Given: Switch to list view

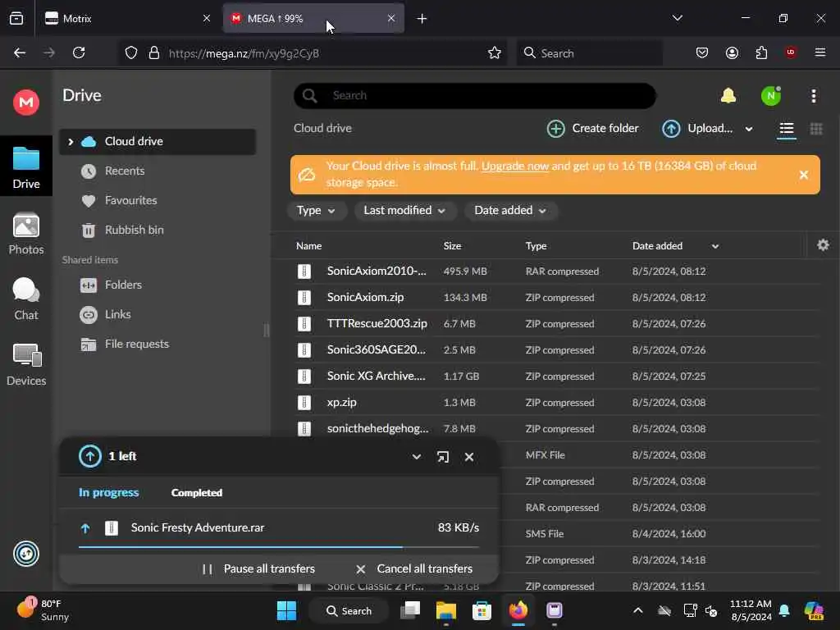Looking at the screenshot, I should (787, 129).
